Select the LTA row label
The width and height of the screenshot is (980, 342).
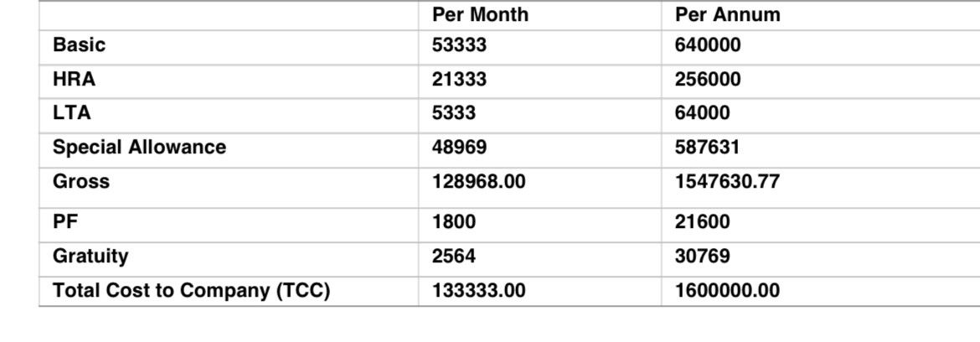click(72, 113)
